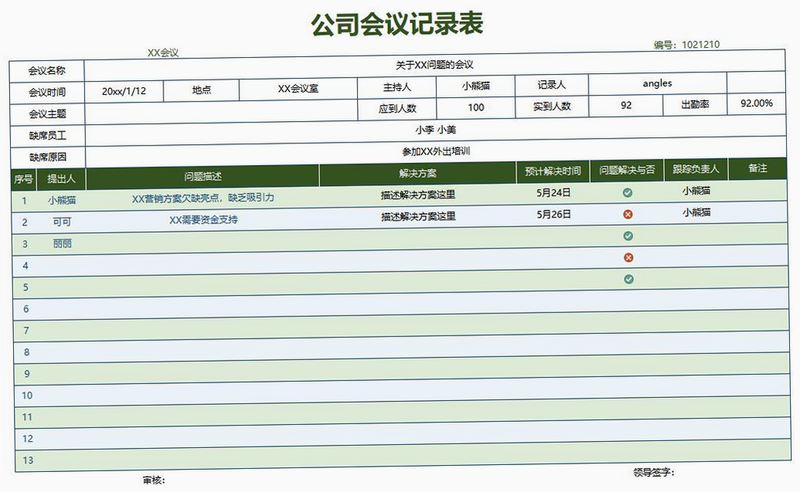The image size is (800, 492).
Task: Select the 应到人数 label cell
Action: tap(397, 109)
